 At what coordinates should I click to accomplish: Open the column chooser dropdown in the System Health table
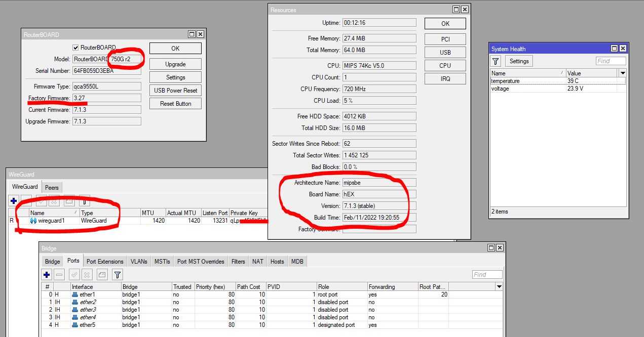tap(622, 73)
